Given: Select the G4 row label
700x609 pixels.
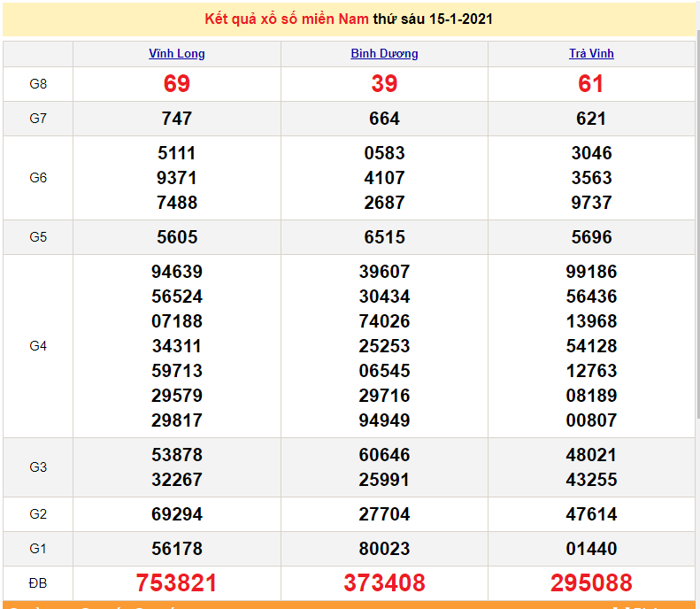Looking at the screenshot, I should point(38,346).
